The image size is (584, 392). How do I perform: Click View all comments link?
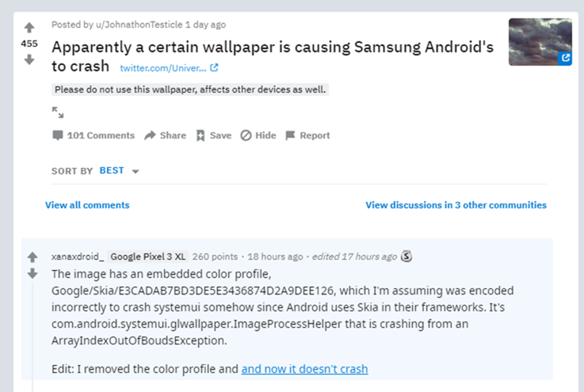coord(87,205)
